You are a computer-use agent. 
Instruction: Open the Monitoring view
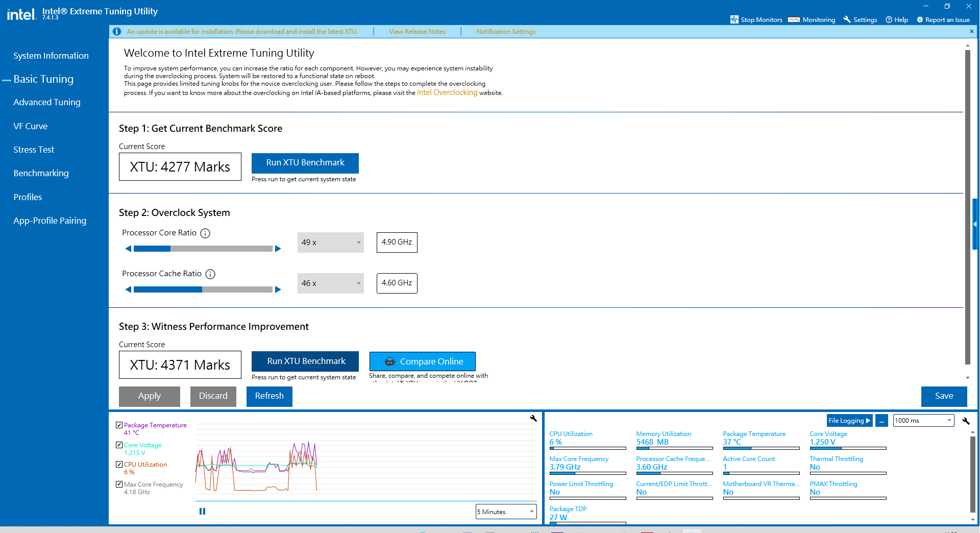tap(812, 19)
